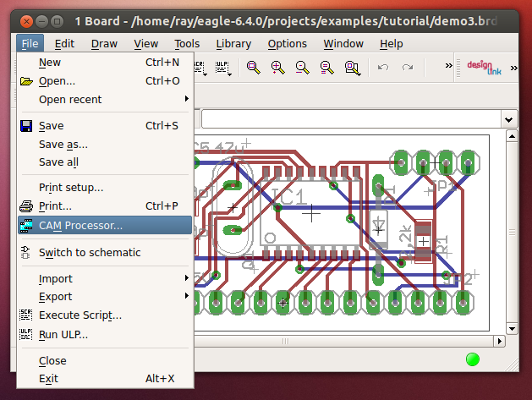
Task: Click the Redraw magnifier icon
Action: click(326, 68)
